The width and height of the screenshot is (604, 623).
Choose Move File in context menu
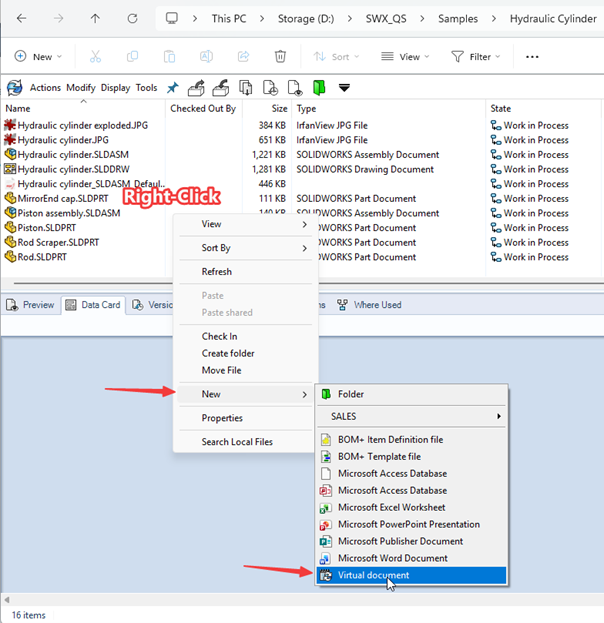[246, 370]
